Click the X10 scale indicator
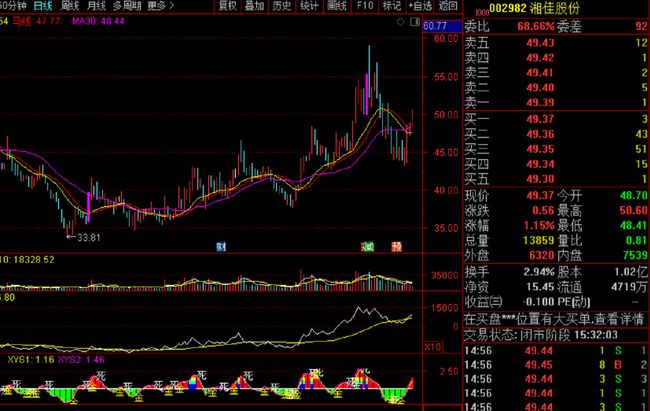This screenshot has width=650, height=411. (433, 346)
